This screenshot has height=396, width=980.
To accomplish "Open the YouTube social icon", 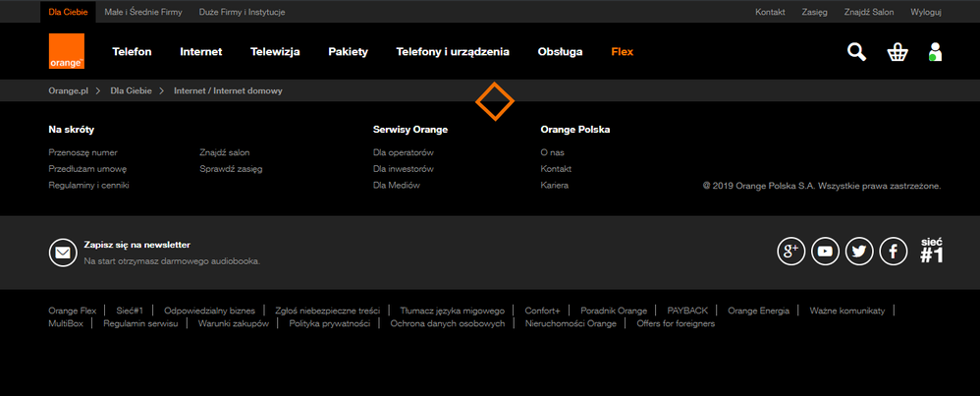I will point(825,252).
